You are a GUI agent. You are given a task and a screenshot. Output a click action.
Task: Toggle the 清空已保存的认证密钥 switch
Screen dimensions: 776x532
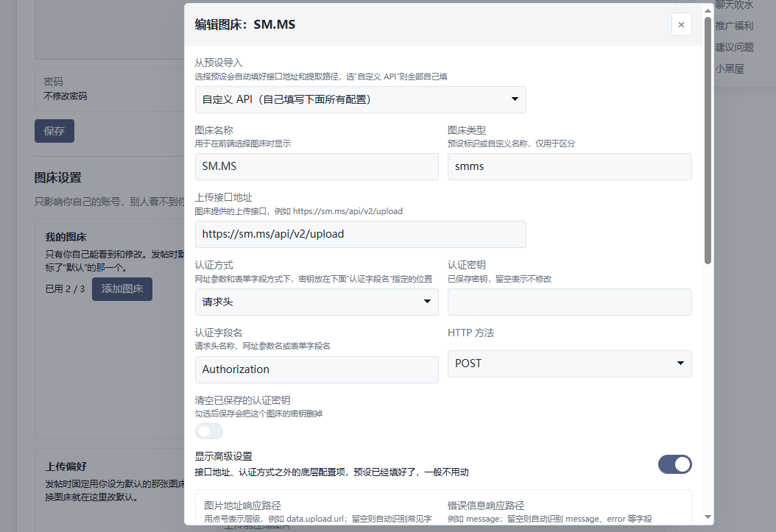click(x=209, y=431)
